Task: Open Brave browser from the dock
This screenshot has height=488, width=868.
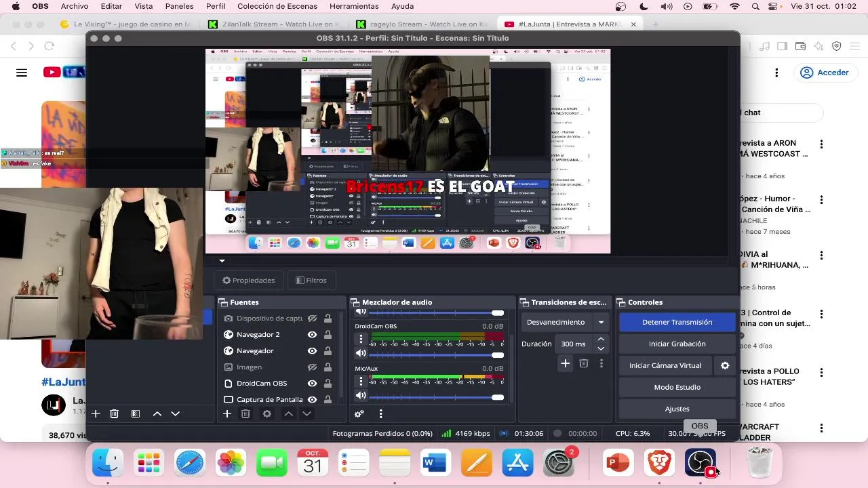Action: (658, 463)
